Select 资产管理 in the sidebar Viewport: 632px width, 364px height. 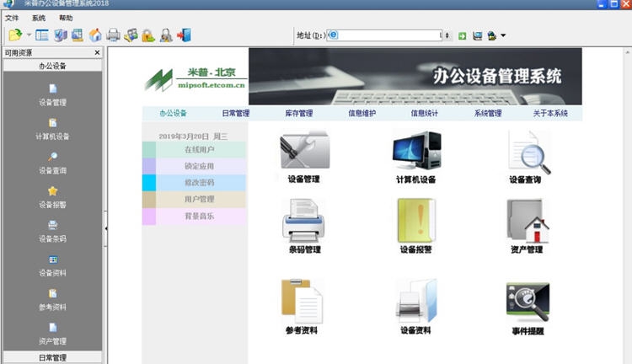52,335
